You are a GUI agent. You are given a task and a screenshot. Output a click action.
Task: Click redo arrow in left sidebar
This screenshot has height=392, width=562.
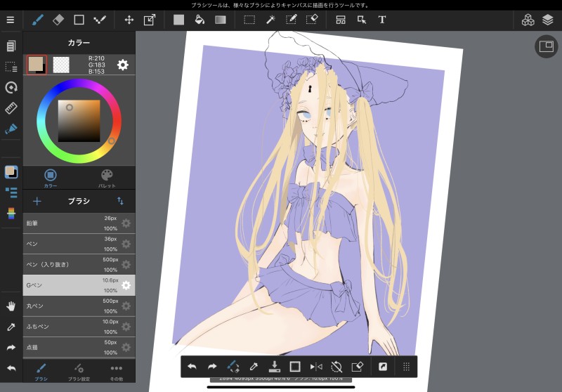[11, 348]
